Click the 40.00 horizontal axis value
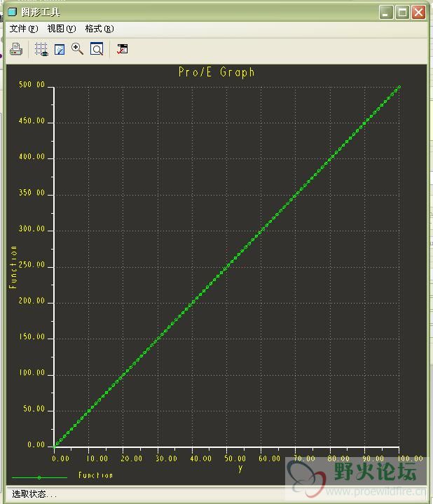433x504 pixels. [x=201, y=458]
